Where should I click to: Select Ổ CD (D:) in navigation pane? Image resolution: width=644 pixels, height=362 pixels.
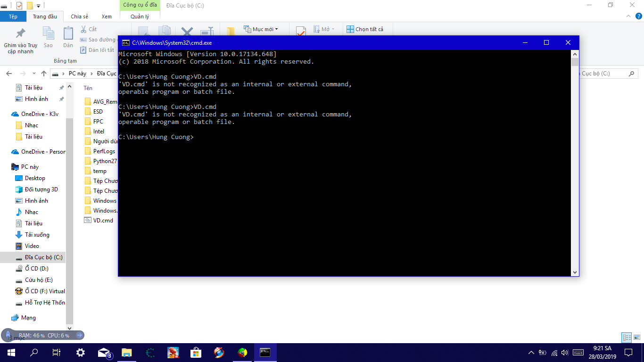pyautogui.click(x=36, y=269)
